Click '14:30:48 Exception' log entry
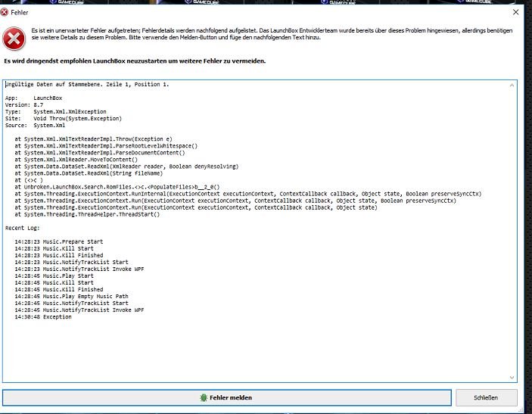Image resolution: width=532 pixels, height=414 pixels. 43,317
